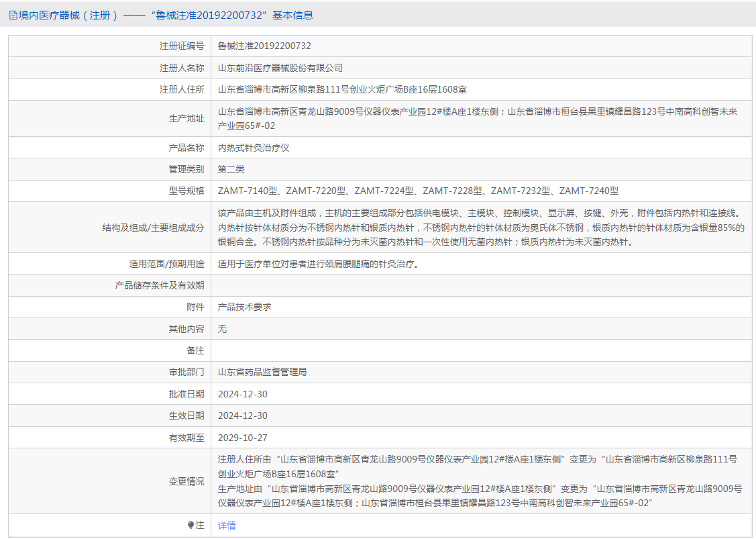Click the 批准日期 label

tap(186, 394)
